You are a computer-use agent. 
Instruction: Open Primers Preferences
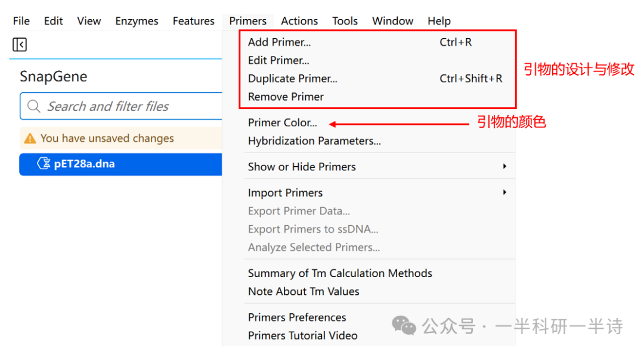click(297, 317)
